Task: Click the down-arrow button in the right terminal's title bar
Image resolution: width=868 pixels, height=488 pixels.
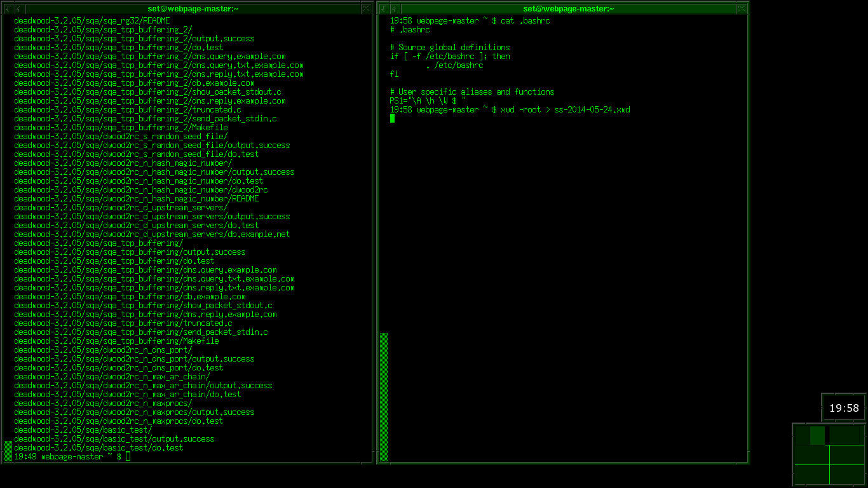Action: (383, 8)
